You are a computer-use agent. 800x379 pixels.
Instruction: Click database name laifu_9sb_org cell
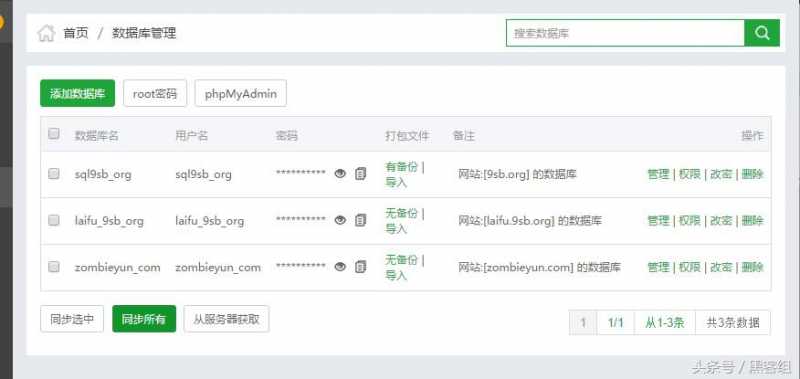[x=109, y=221]
